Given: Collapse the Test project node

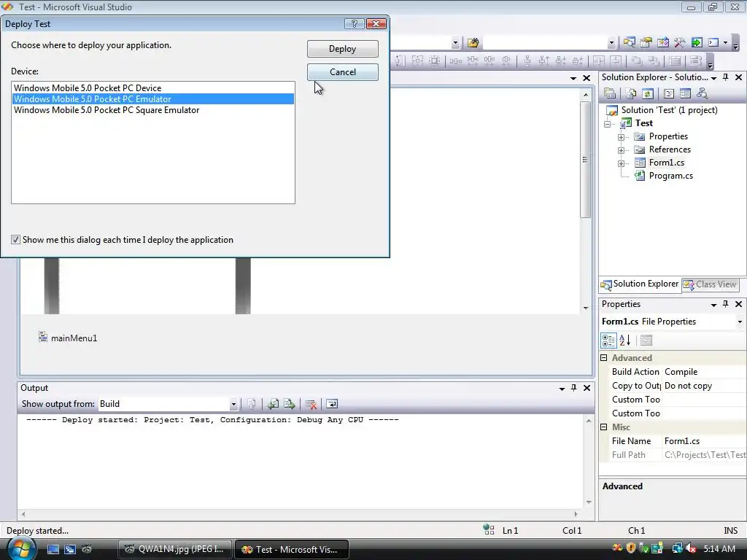Looking at the screenshot, I should 608,124.
